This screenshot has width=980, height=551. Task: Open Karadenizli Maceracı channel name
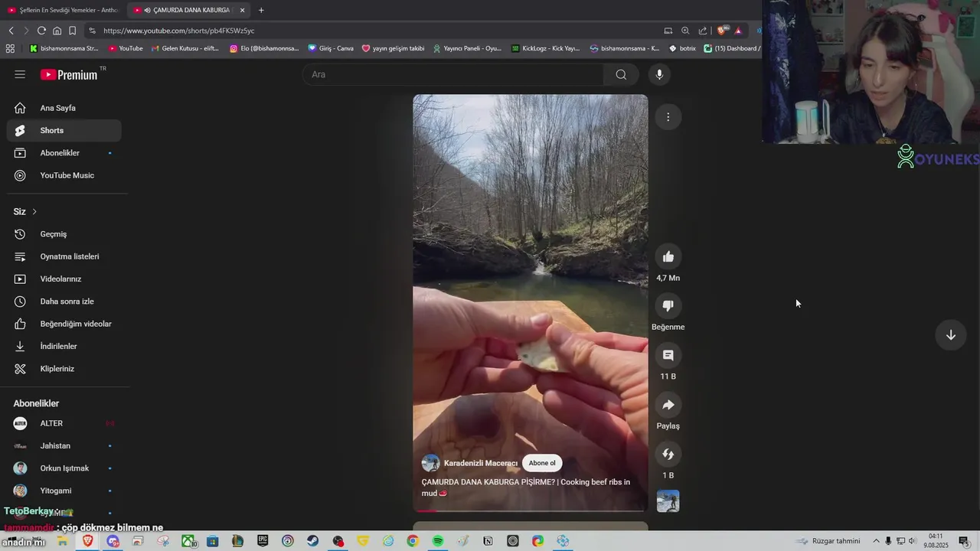click(x=481, y=463)
